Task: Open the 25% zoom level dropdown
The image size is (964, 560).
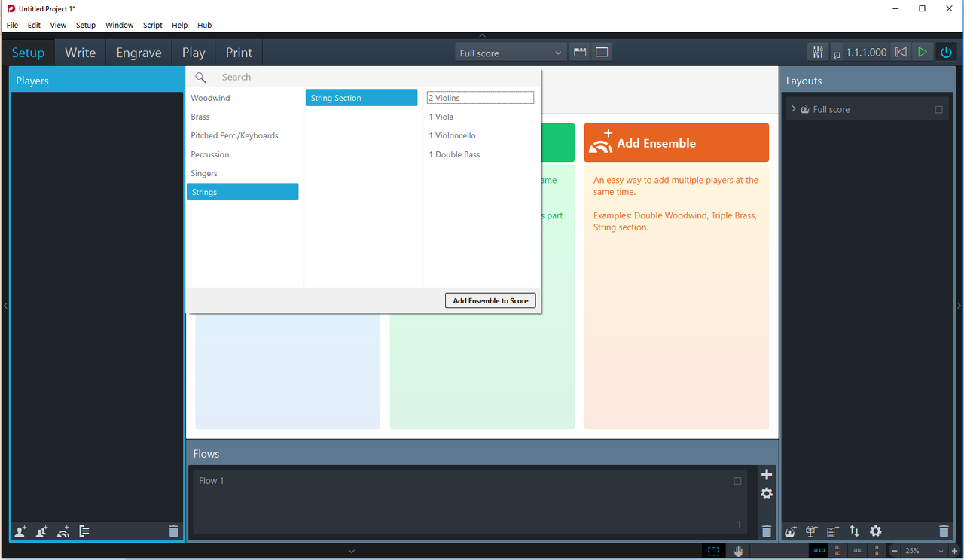Action: [x=925, y=551]
